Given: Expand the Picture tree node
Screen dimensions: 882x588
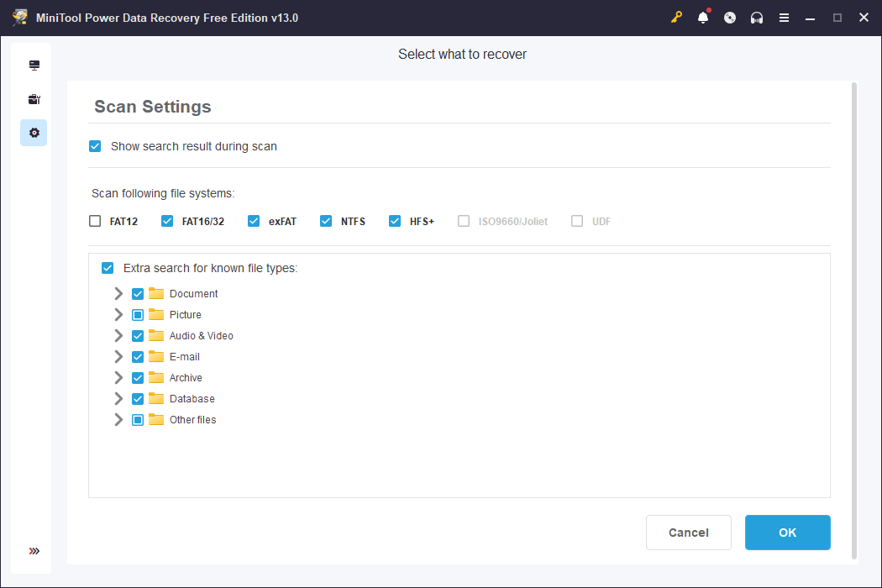Looking at the screenshot, I should tap(118, 314).
